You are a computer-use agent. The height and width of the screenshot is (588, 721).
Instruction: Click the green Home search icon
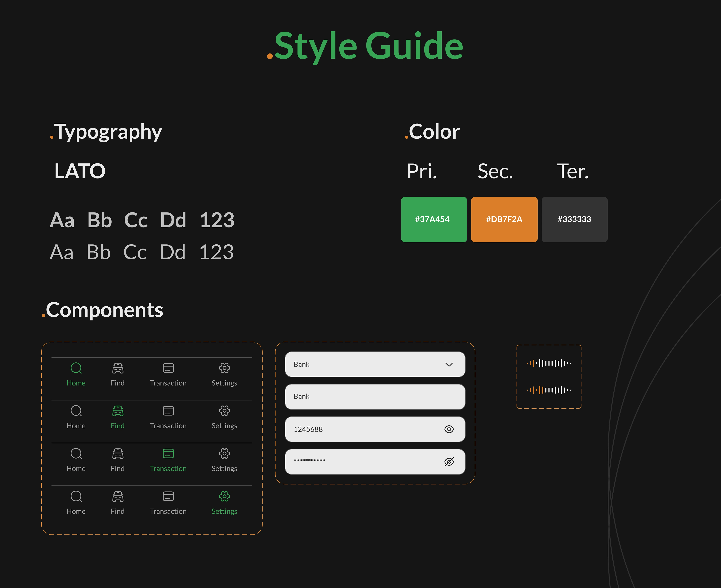pyautogui.click(x=76, y=368)
